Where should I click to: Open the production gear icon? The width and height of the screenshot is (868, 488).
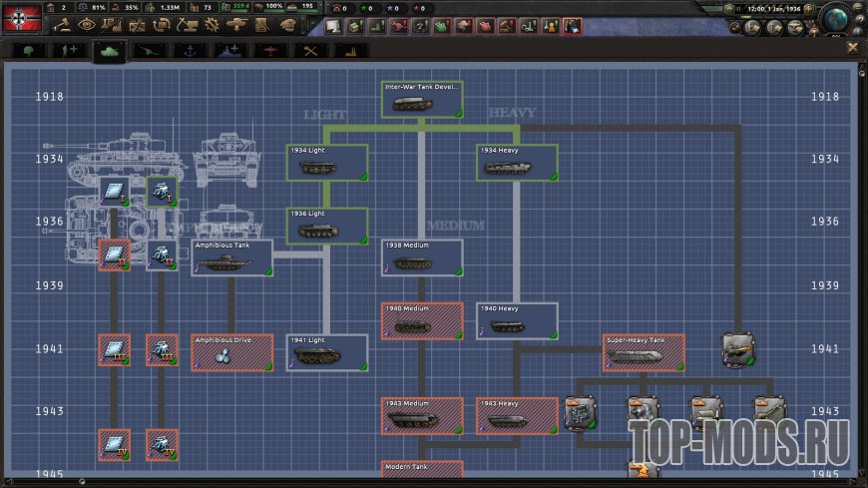pyautogui.click(x=212, y=25)
